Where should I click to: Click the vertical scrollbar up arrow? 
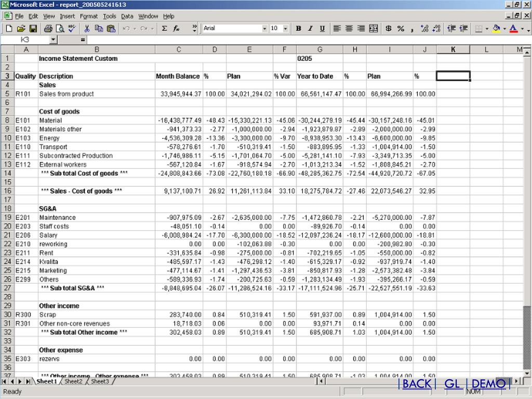point(527,51)
